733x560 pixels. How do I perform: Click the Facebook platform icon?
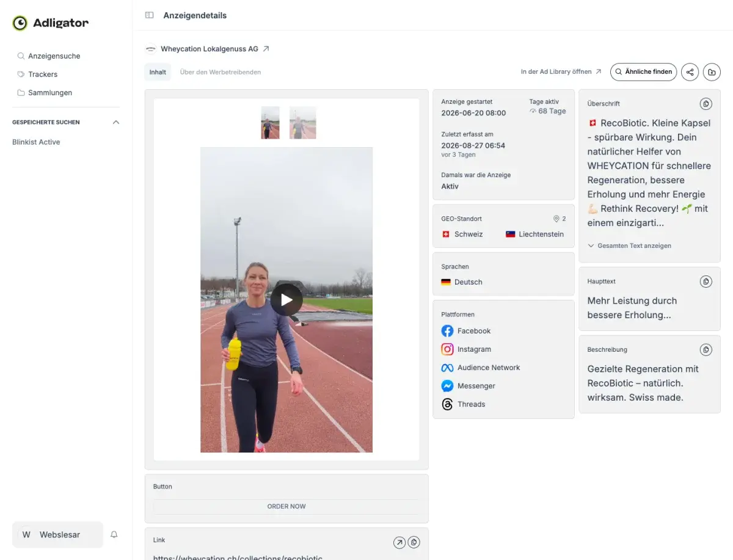coord(447,331)
